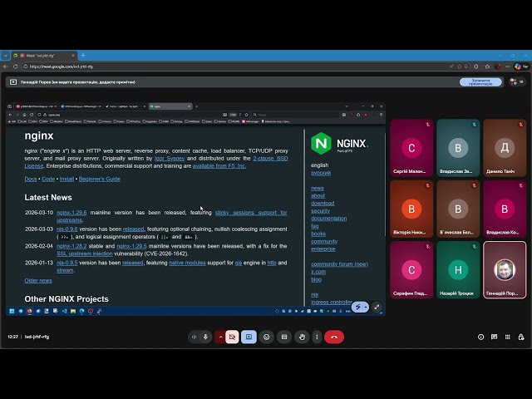Viewport: 532px width, 399px height.
Task: Add page to favorites star icon
Action: [460, 66]
